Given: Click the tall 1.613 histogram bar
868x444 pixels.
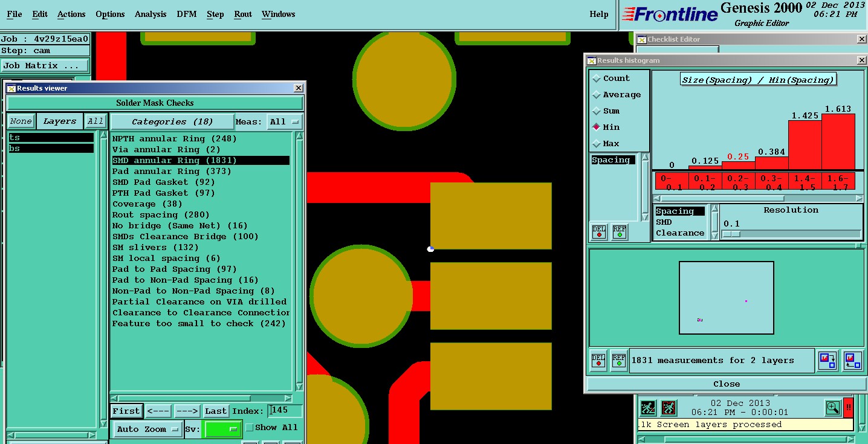Looking at the screenshot, I should (838, 142).
